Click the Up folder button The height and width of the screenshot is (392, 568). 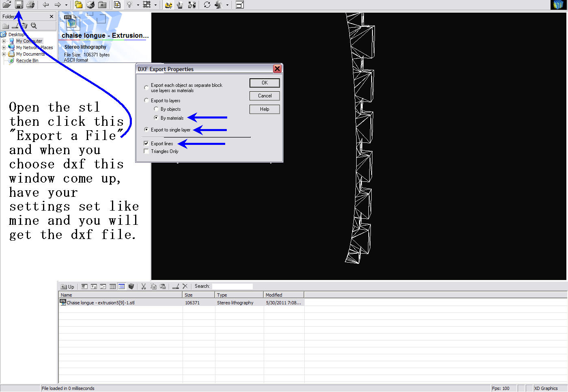point(67,286)
